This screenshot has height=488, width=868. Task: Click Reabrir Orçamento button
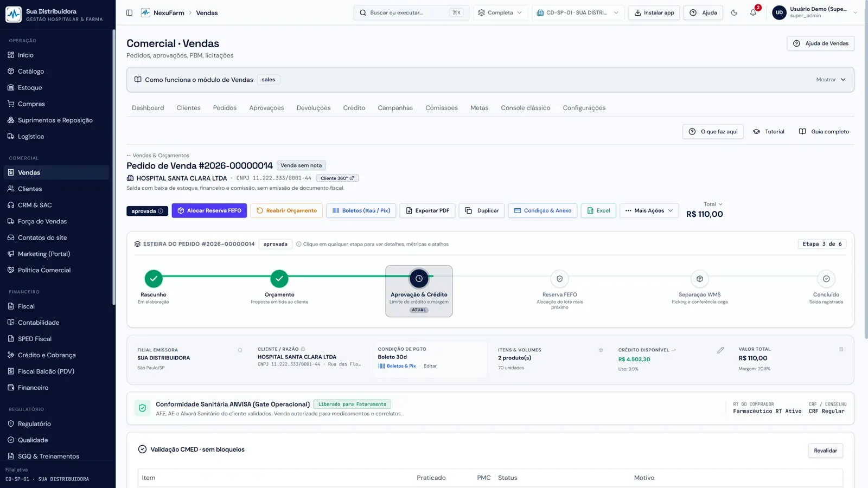pyautogui.click(x=286, y=211)
